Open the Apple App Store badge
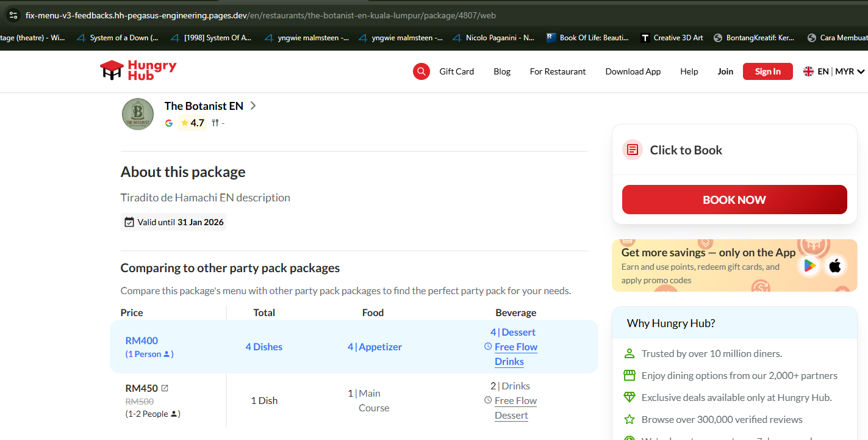This screenshot has width=868, height=440. (x=835, y=265)
